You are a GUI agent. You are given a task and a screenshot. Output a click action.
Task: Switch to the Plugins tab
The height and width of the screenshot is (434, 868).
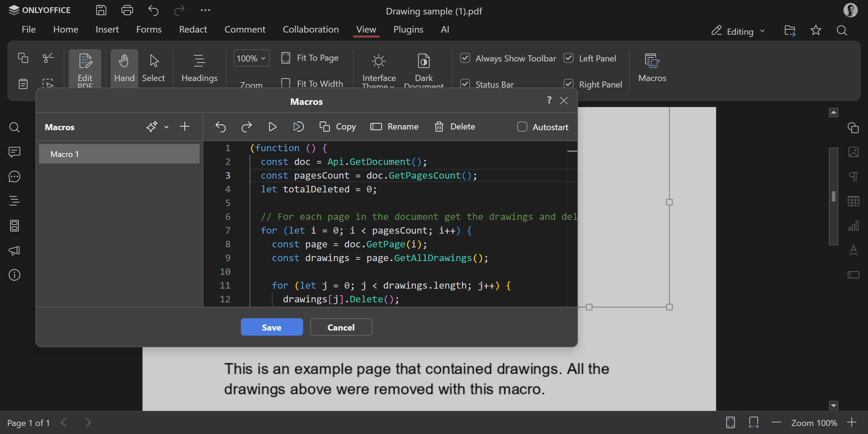pyautogui.click(x=408, y=29)
